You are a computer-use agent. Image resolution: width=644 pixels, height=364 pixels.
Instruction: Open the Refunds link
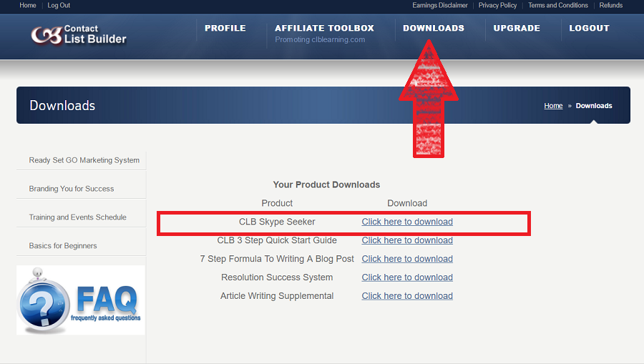610,6
